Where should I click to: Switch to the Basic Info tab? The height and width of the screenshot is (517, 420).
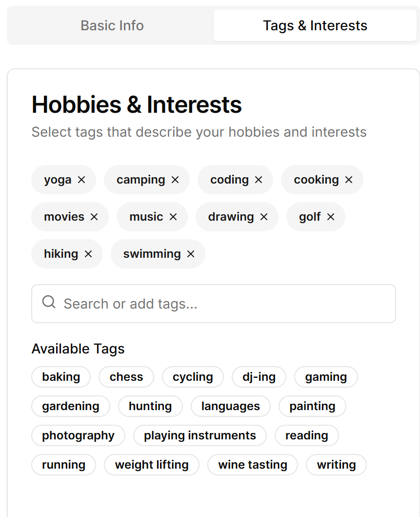pos(112,25)
